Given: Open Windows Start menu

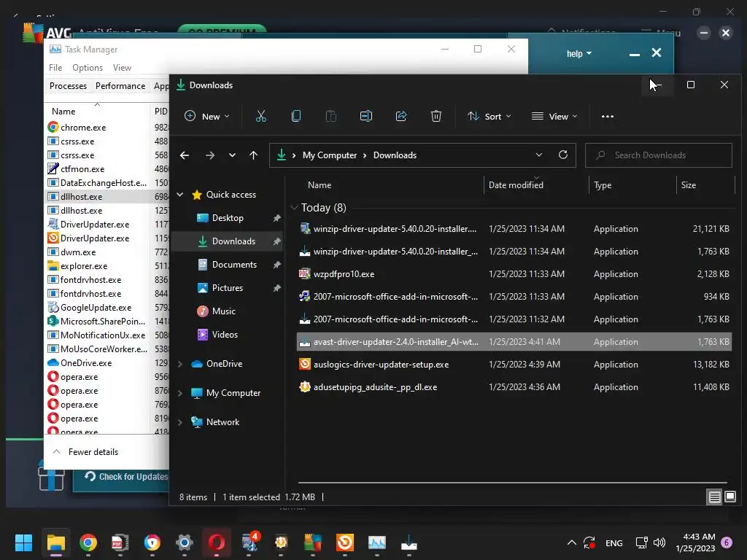Looking at the screenshot, I should click(23, 542).
